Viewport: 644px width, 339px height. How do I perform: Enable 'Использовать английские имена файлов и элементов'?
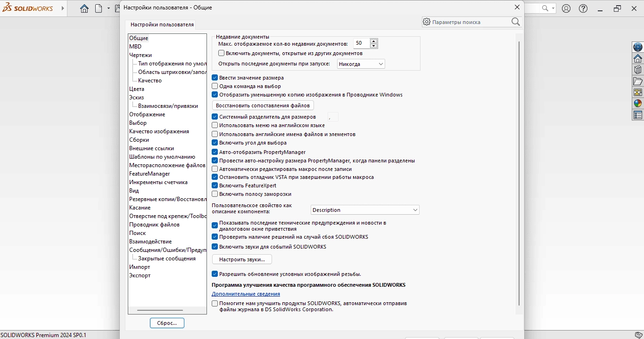coord(215,134)
